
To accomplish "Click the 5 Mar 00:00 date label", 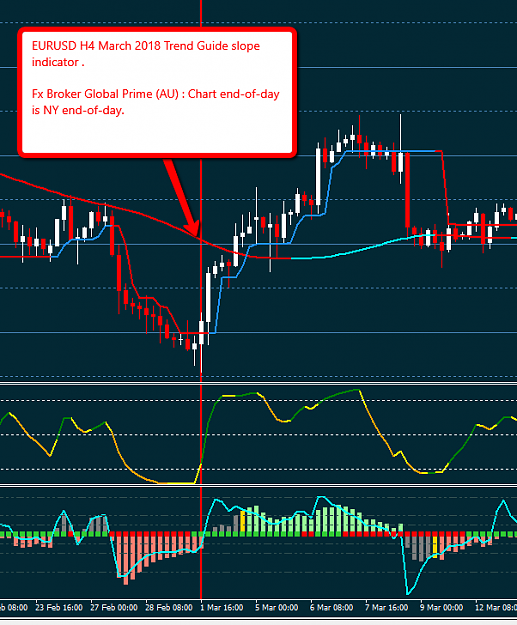I will tap(277, 608).
